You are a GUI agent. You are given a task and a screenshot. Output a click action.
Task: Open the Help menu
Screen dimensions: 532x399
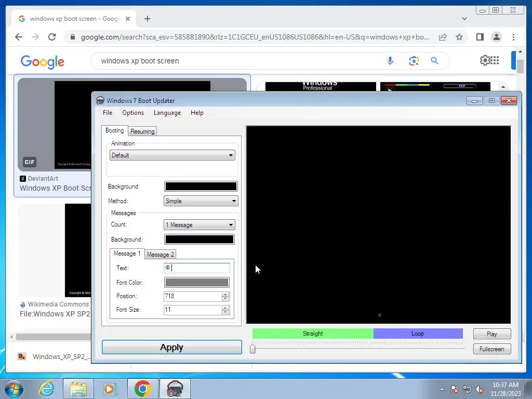197,113
